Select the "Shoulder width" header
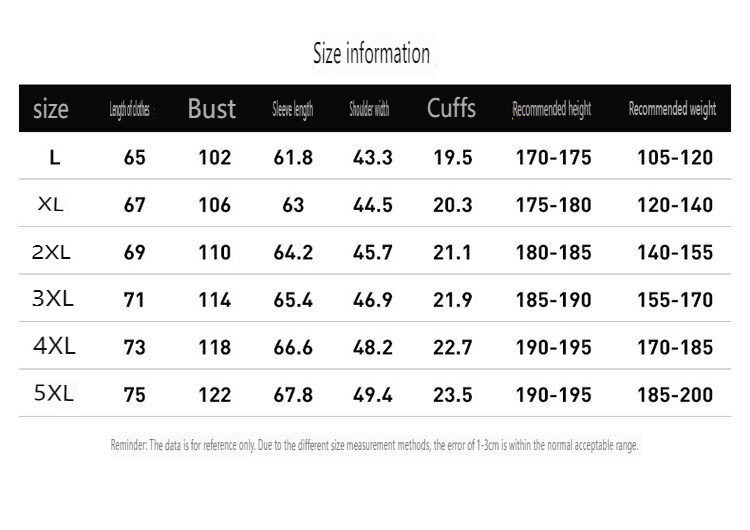 click(x=369, y=110)
